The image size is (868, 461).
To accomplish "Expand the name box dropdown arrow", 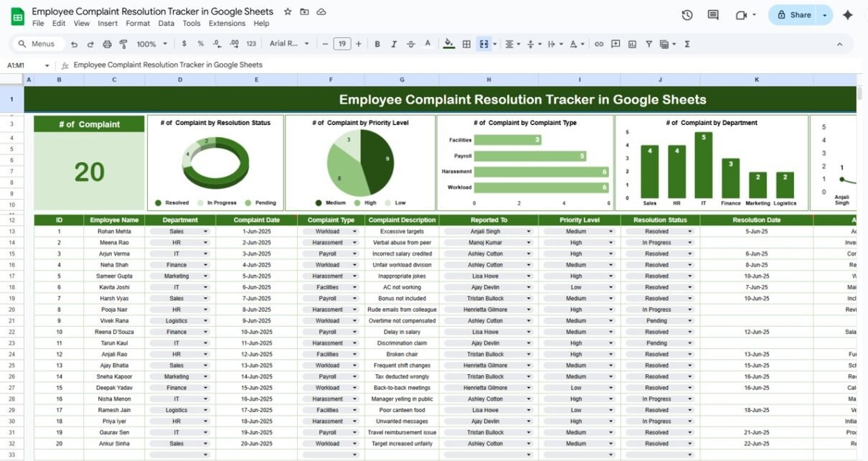I will point(47,65).
